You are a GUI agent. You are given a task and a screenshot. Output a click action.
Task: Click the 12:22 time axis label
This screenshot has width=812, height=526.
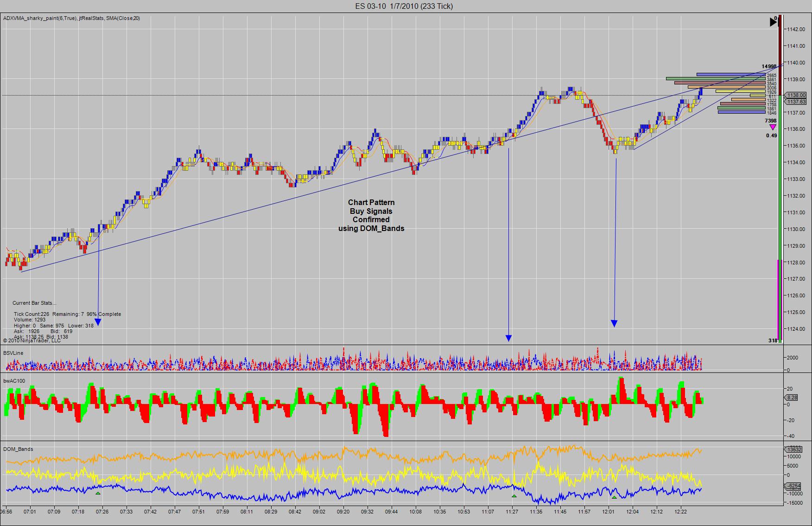(680, 512)
